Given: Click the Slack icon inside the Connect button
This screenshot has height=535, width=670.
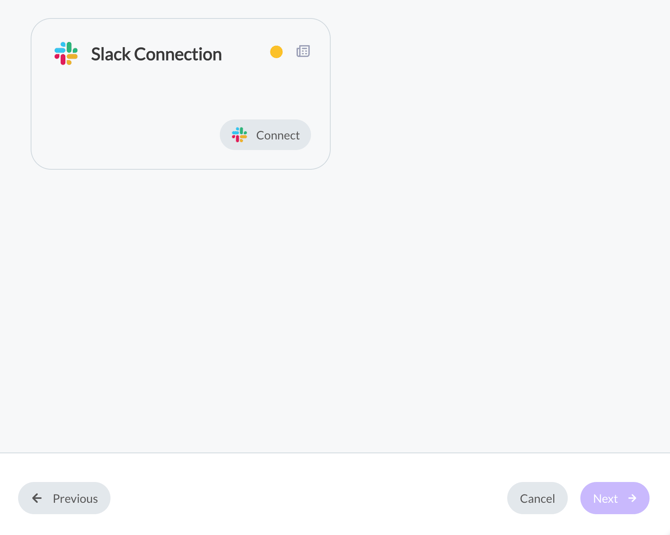Looking at the screenshot, I should pyautogui.click(x=240, y=135).
